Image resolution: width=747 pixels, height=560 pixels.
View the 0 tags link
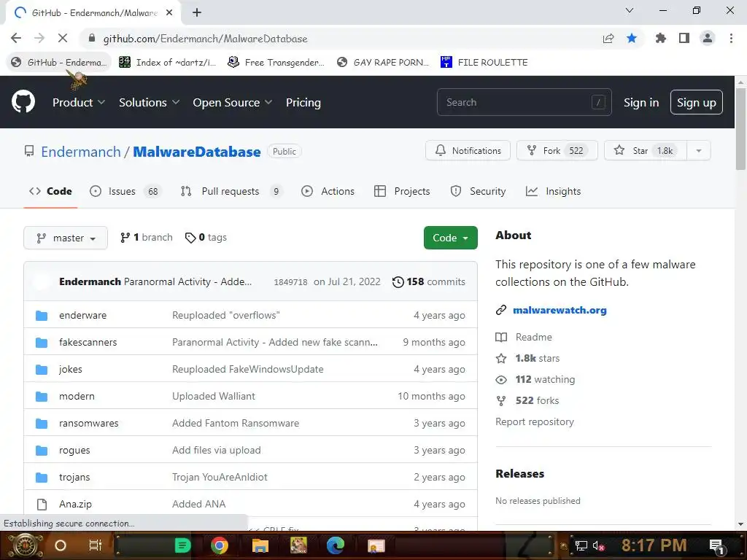coord(206,237)
